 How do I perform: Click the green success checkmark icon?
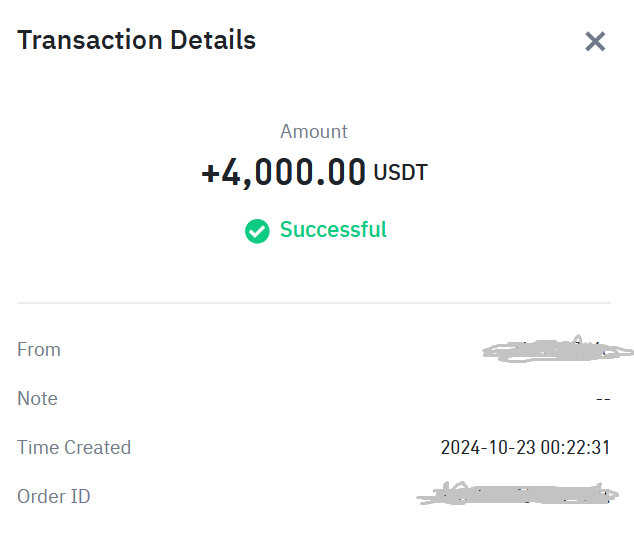(x=257, y=231)
